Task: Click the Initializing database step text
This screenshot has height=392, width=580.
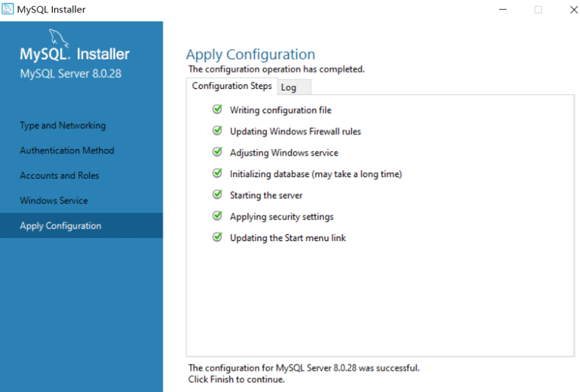Action: coord(316,174)
